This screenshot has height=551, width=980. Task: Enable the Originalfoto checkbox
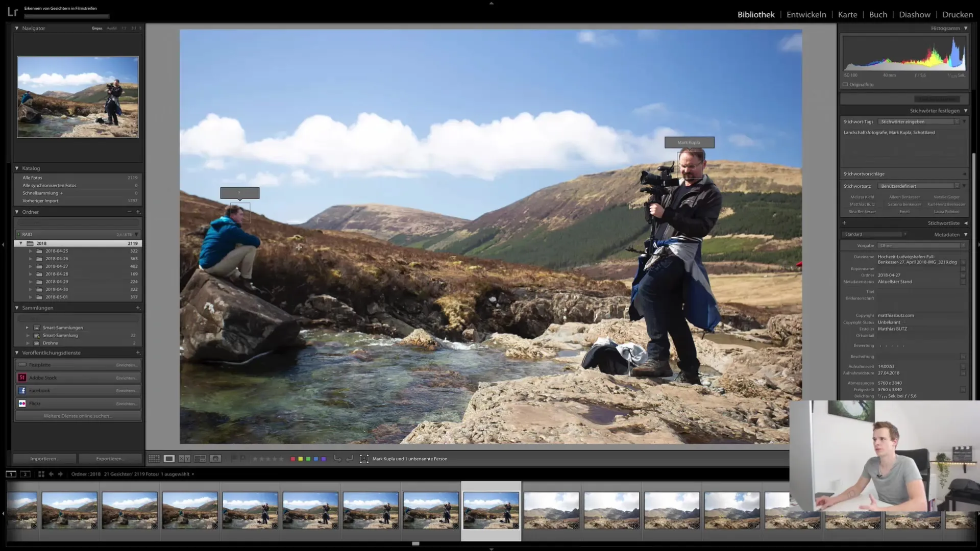tap(845, 85)
